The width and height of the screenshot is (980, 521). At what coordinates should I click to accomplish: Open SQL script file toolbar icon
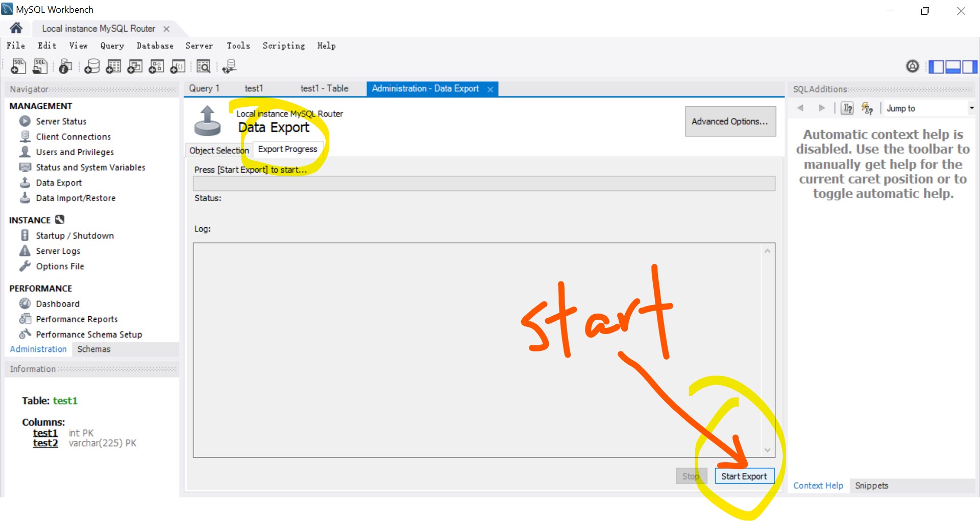coord(40,66)
